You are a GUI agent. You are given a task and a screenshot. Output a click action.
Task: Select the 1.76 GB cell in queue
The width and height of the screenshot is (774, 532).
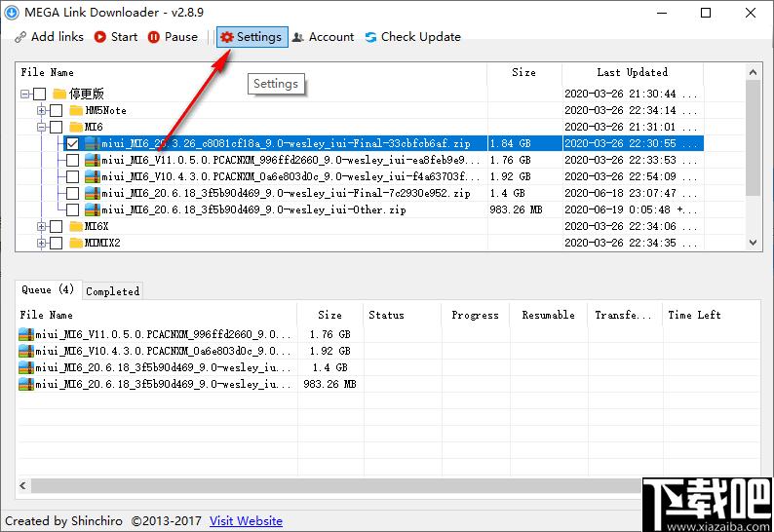(330, 334)
